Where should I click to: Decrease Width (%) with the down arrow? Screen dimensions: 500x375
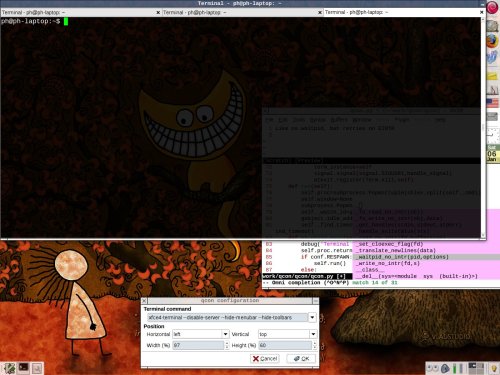coord(227,348)
